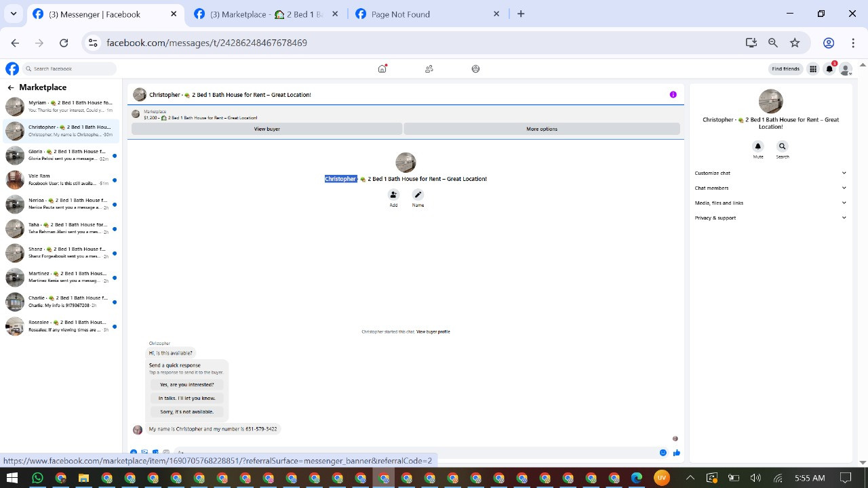
Task: Expand Chat members section
Action: point(770,188)
